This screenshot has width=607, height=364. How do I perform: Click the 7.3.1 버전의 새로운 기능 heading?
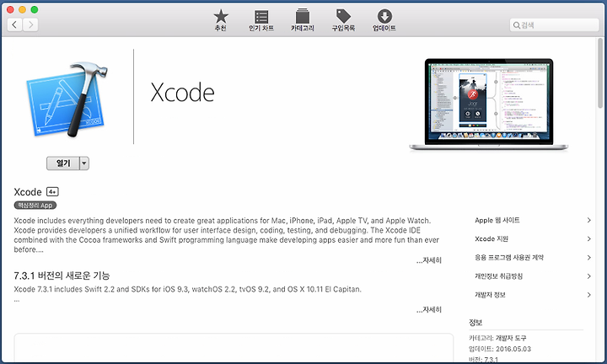pos(62,276)
